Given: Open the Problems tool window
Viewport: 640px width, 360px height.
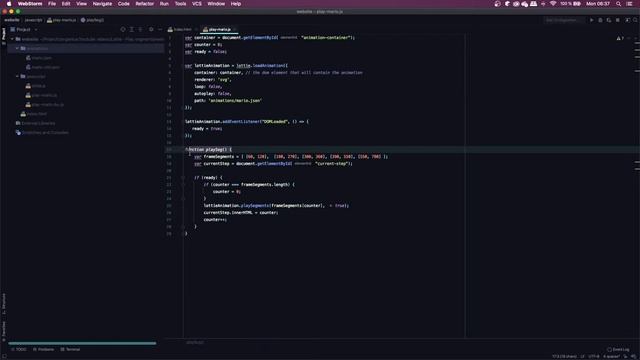Looking at the screenshot, I should point(43,349).
